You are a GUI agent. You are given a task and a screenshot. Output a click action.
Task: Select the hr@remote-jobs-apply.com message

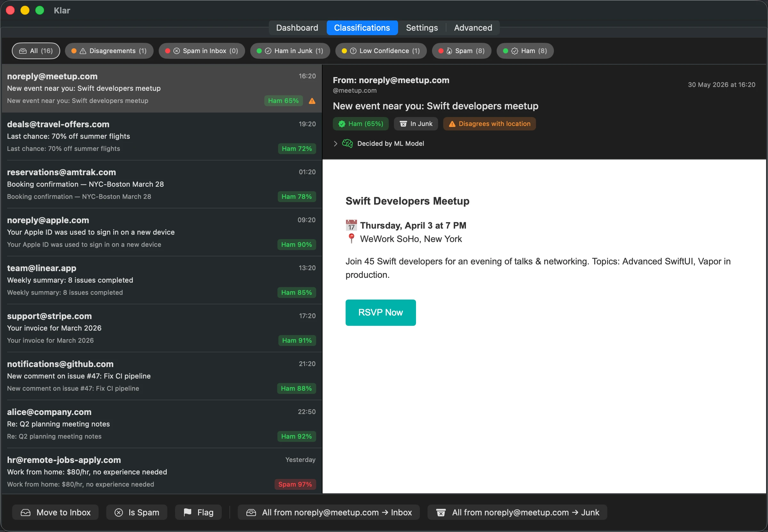pos(162,471)
